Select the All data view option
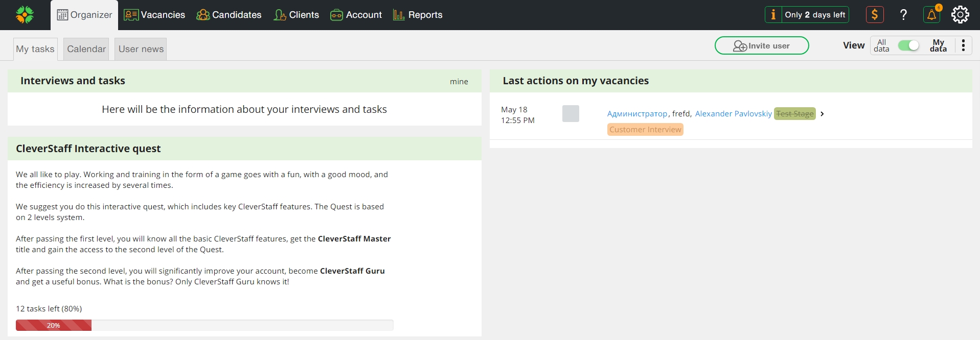Image resolution: width=980 pixels, height=340 pixels. tap(881, 45)
